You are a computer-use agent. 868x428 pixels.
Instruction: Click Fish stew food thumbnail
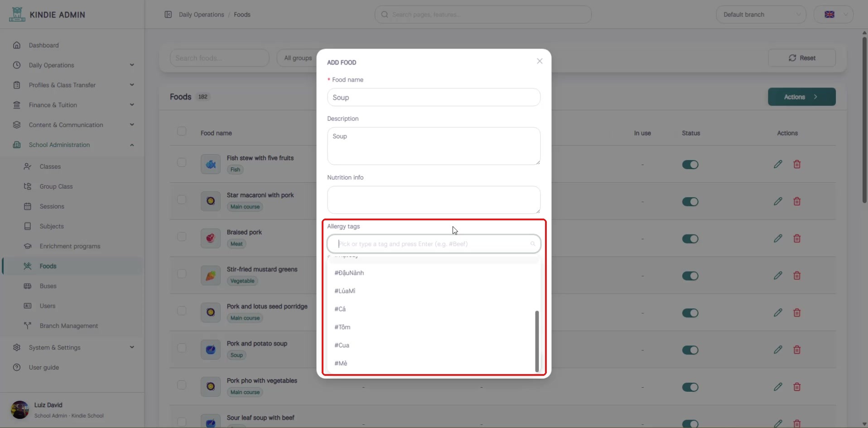pos(211,164)
